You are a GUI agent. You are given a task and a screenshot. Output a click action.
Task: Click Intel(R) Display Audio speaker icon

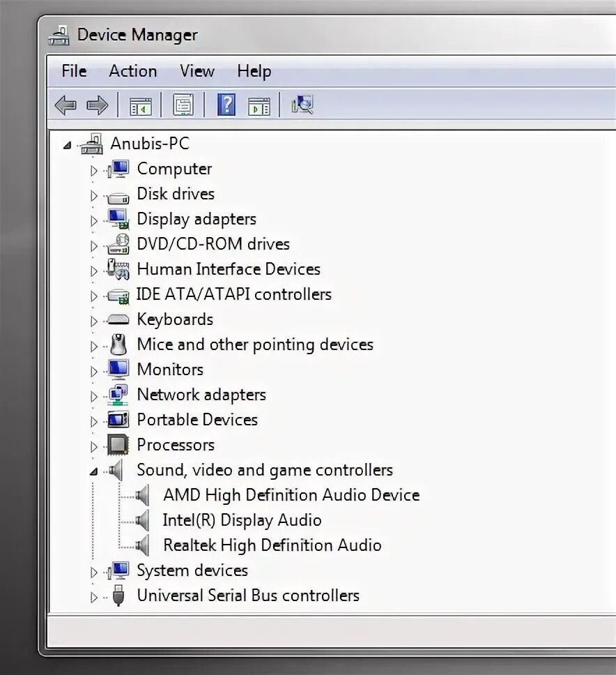pos(142,520)
